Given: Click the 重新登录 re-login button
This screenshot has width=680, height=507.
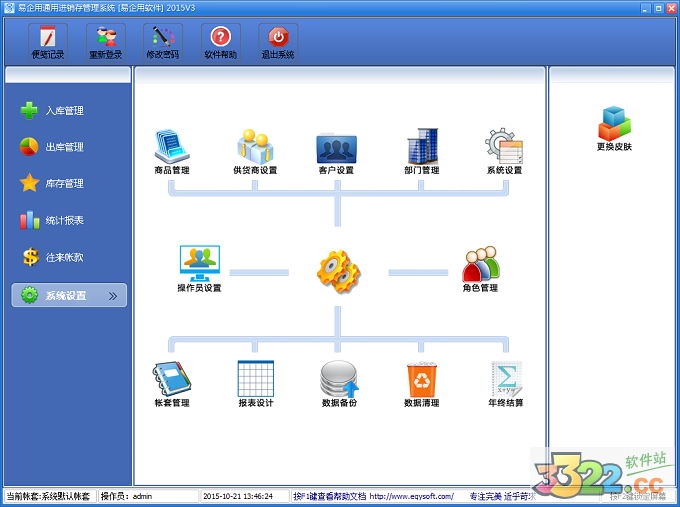Looking at the screenshot, I should coord(105,43).
